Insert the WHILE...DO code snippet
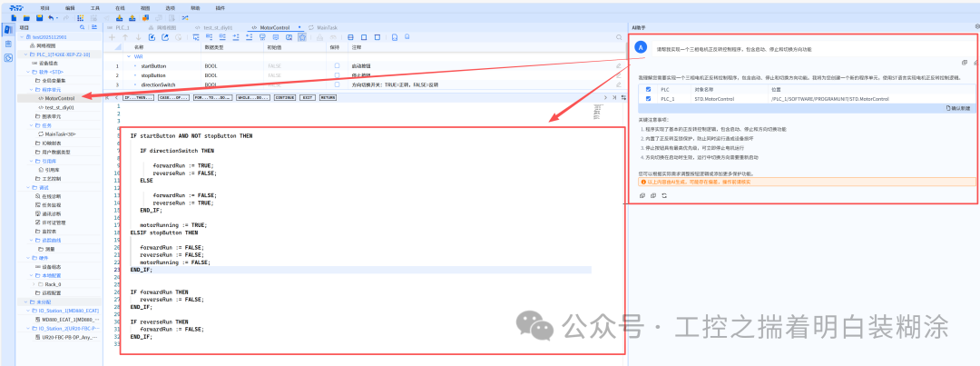This screenshot has width=980, height=366. (x=252, y=97)
